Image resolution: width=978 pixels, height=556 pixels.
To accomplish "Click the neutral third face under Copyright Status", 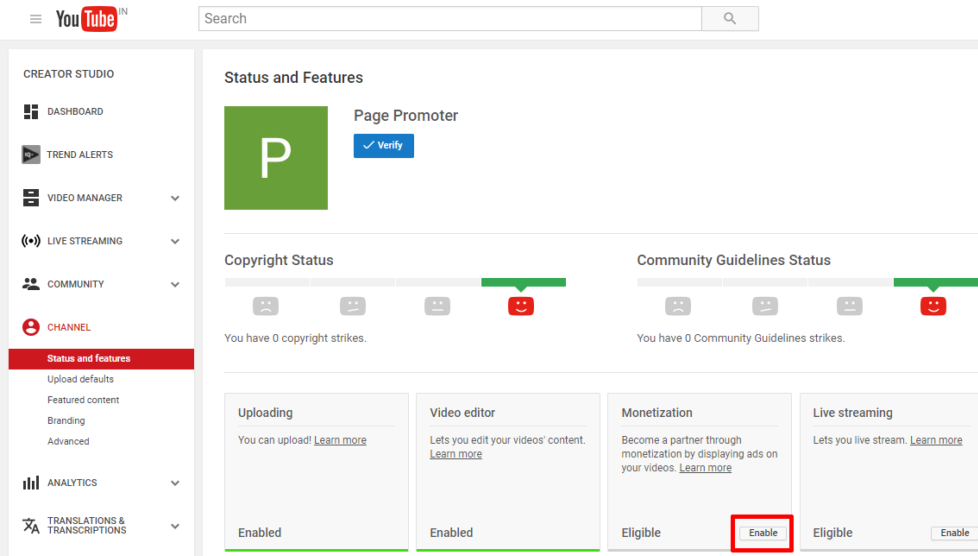I will pyautogui.click(x=437, y=306).
